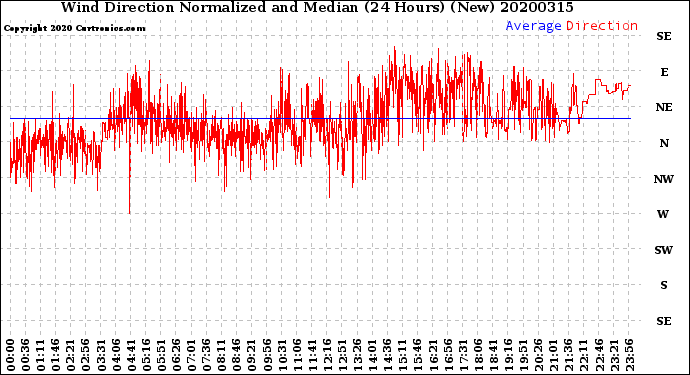This screenshot has height=375, width=690.
Task: Click the 00:00 time label
Action: coord(11,355)
